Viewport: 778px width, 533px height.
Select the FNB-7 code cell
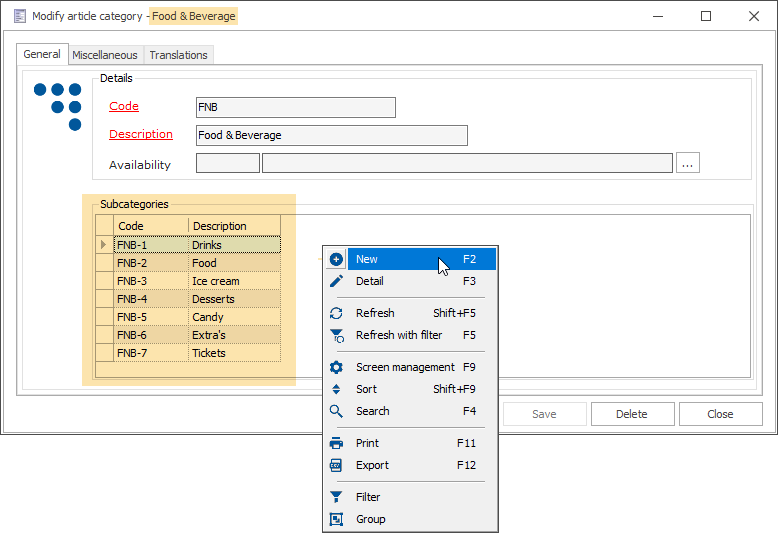coord(151,353)
